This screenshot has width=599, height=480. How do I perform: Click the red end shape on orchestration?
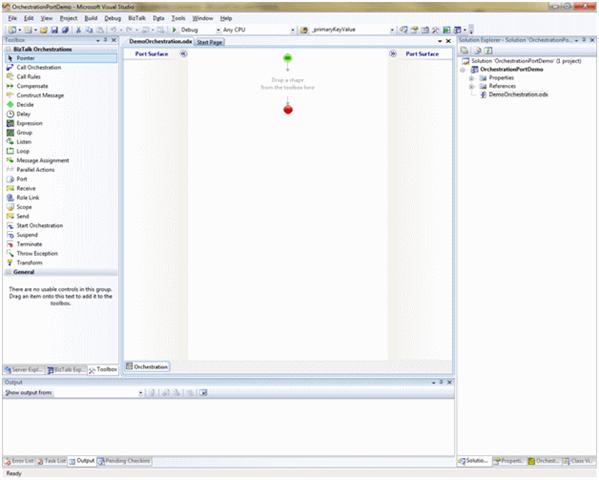point(288,110)
